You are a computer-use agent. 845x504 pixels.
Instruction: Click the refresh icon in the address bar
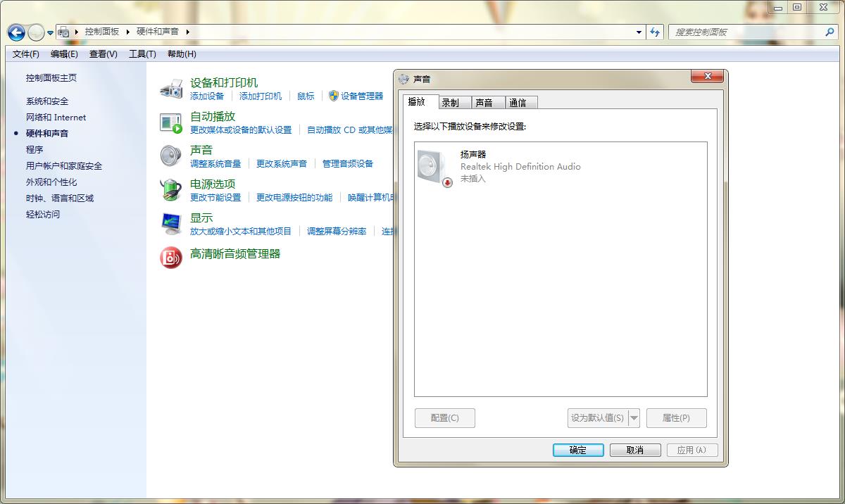(656, 32)
